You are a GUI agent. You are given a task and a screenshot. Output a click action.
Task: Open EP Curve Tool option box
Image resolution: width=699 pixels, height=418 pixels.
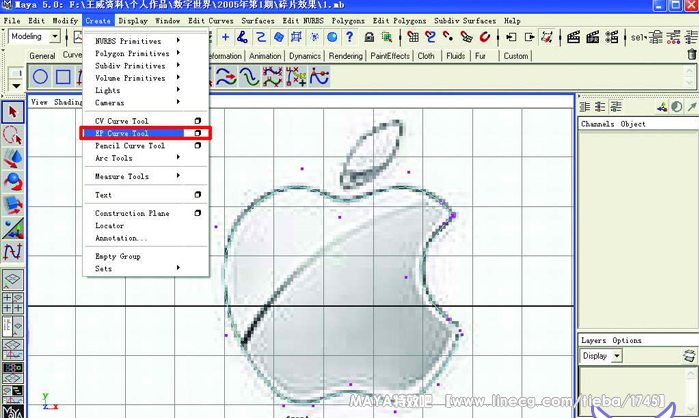coord(197,133)
